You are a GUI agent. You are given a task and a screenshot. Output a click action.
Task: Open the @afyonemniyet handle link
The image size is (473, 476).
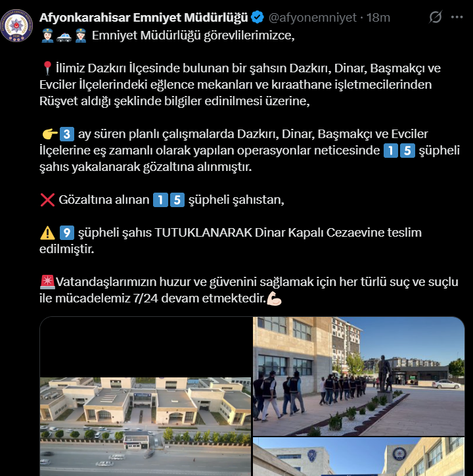[313, 18]
